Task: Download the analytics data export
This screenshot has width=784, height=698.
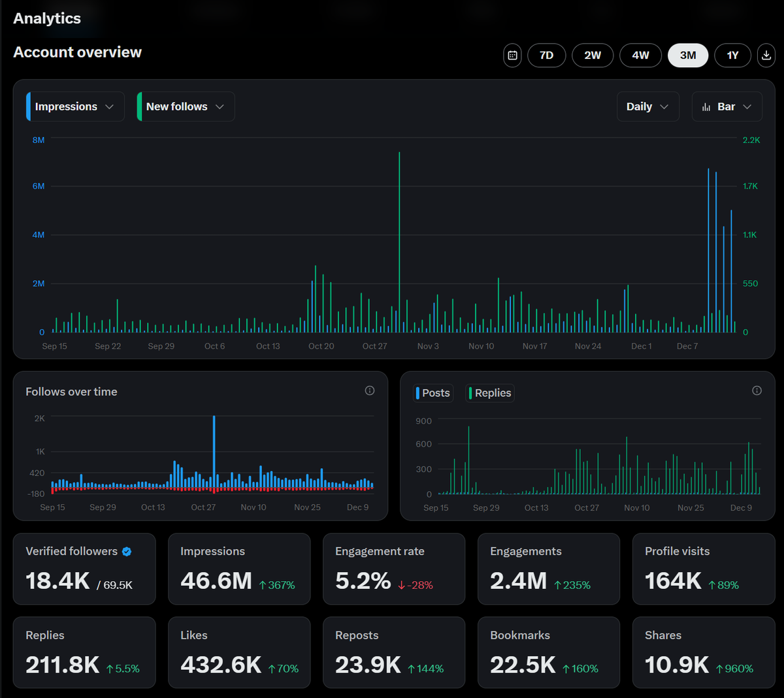Action: 766,56
